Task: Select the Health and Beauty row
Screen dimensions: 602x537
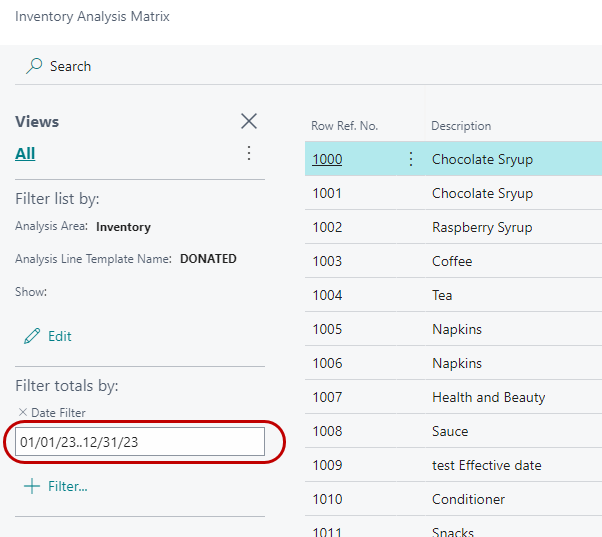Action: pos(488,397)
